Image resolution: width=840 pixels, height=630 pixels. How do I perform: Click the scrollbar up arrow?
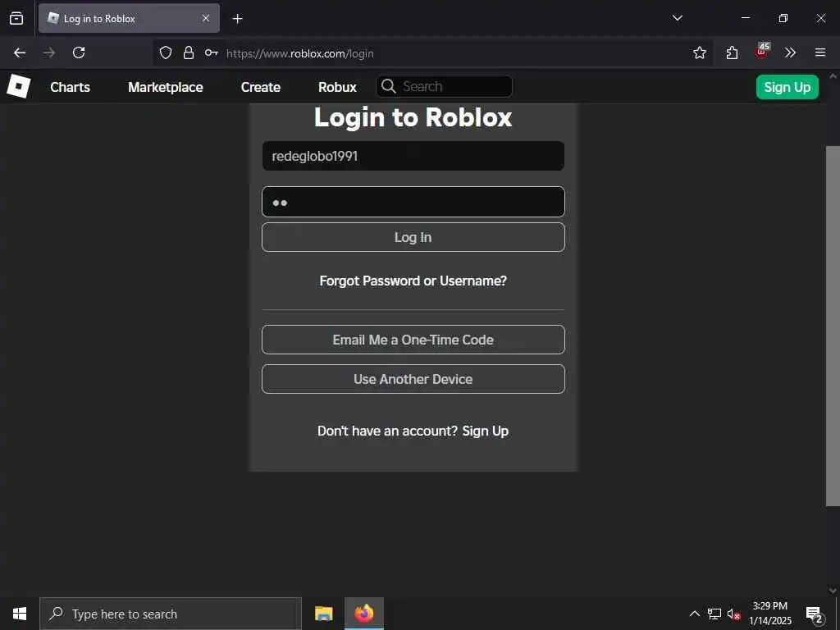pyautogui.click(x=833, y=76)
